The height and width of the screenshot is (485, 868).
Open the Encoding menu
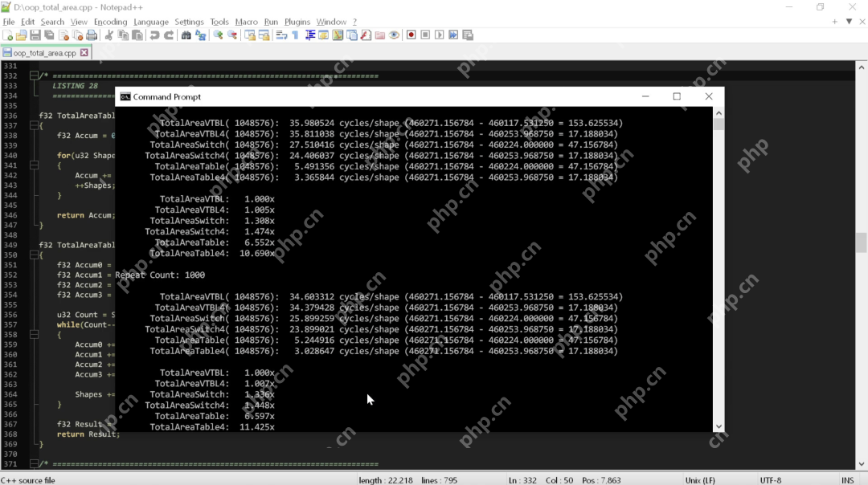click(x=110, y=22)
